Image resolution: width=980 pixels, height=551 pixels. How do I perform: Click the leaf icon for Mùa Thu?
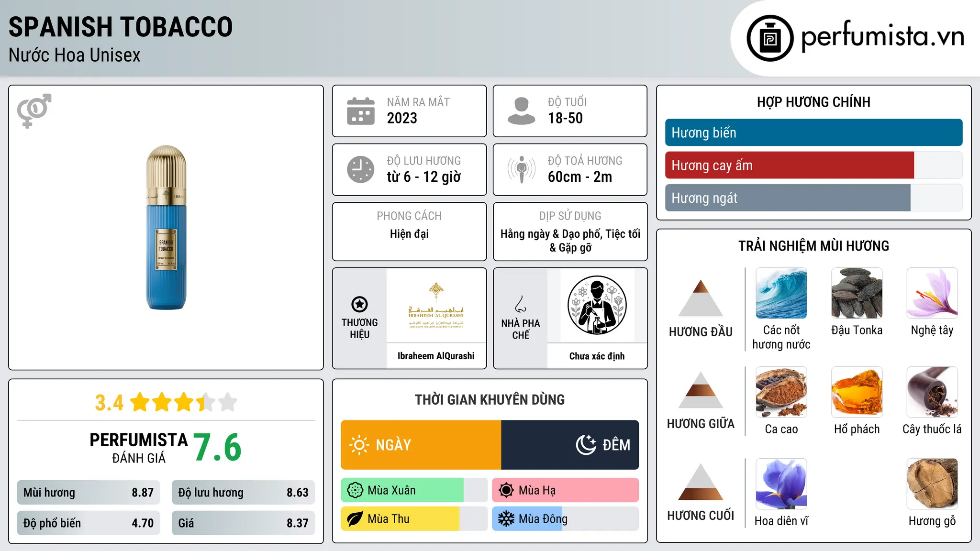[x=355, y=519]
